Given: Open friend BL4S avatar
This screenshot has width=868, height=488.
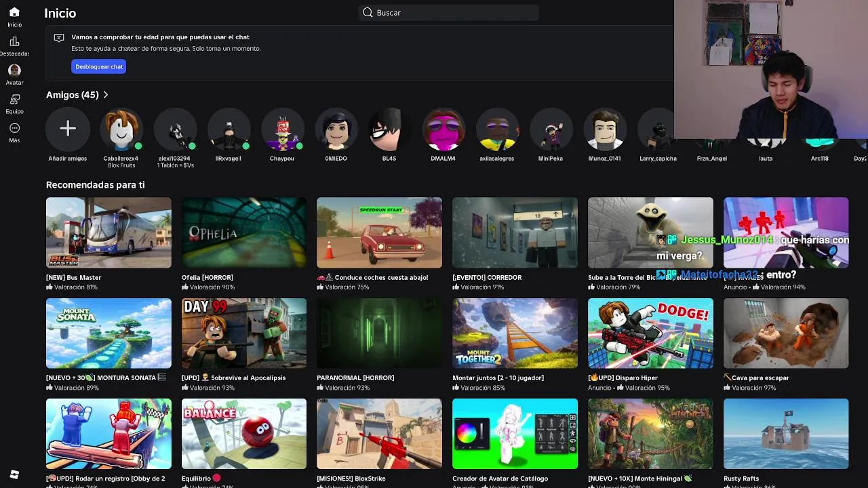Looking at the screenshot, I should pyautogui.click(x=389, y=129).
